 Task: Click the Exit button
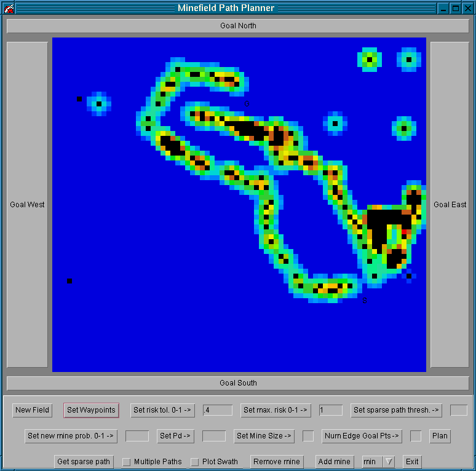click(412, 462)
